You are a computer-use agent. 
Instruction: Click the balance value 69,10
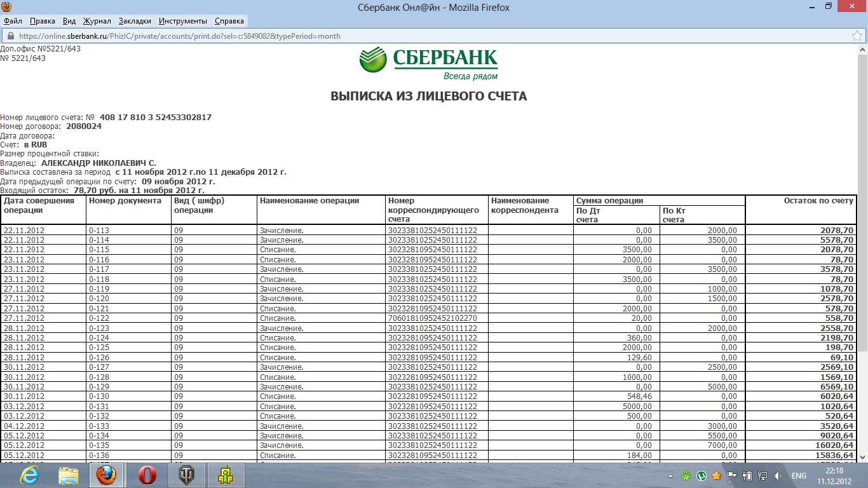click(x=841, y=358)
